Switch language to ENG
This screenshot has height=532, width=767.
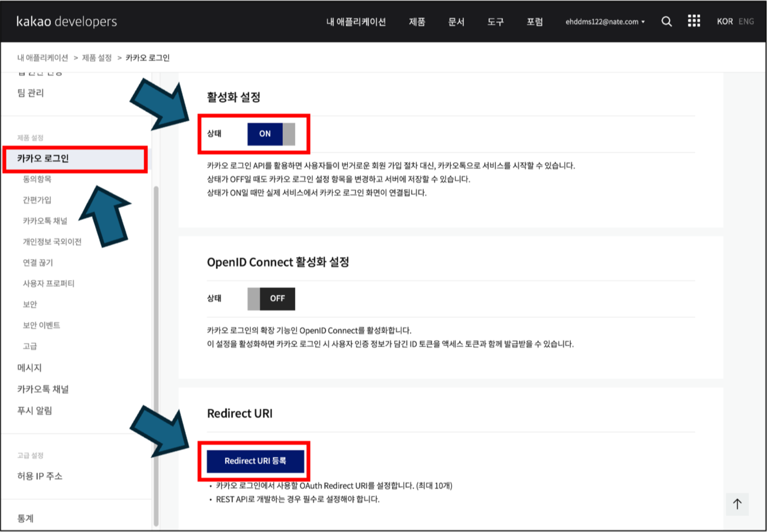[x=746, y=22]
